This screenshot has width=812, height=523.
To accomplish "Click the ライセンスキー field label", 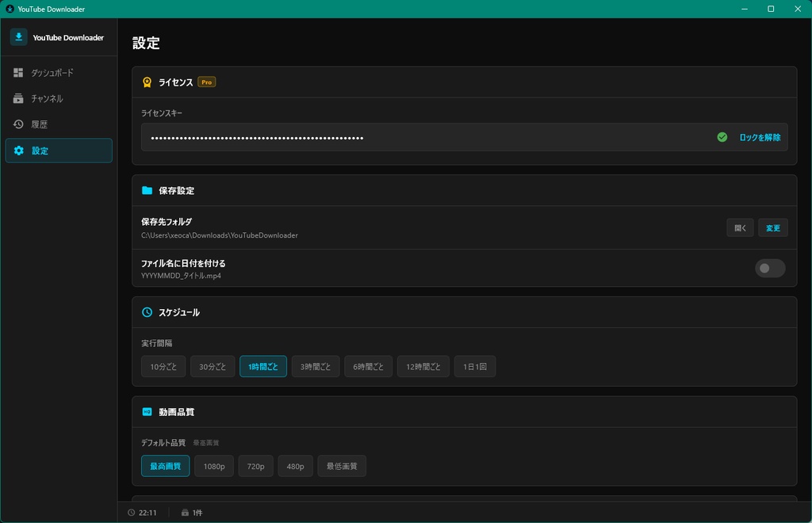I will [162, 113].
